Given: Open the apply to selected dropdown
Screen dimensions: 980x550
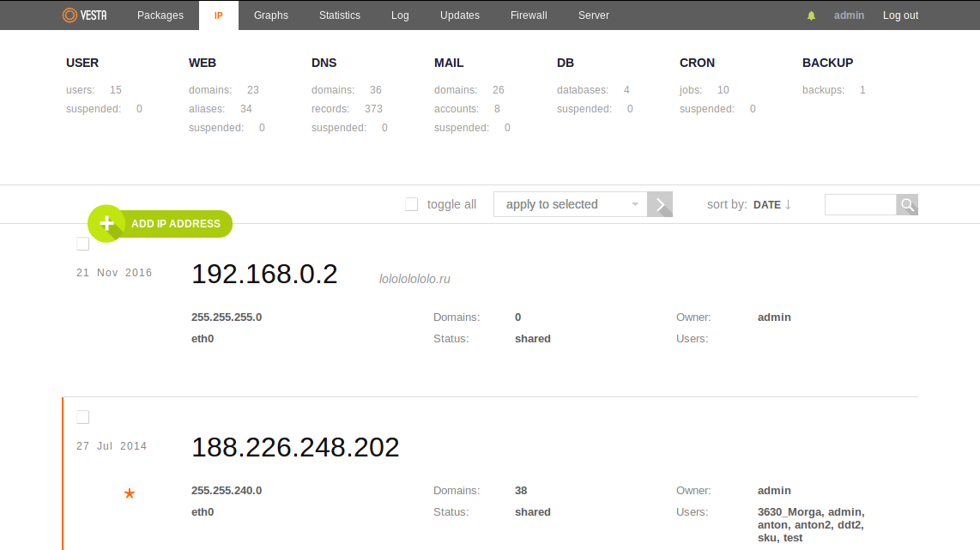Looking at the screenshot, I should pos(570,204).
